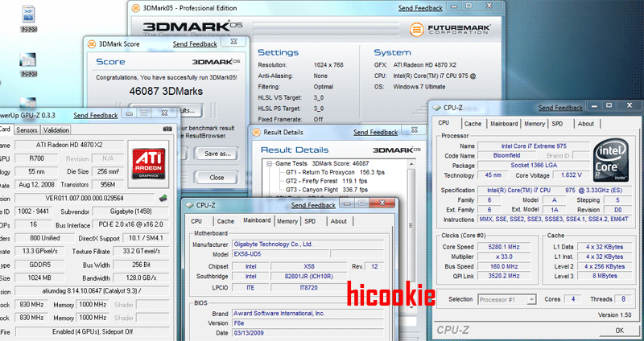
Task: Click the 3DMark Score window title icon
Action: [x=92, y=44]
